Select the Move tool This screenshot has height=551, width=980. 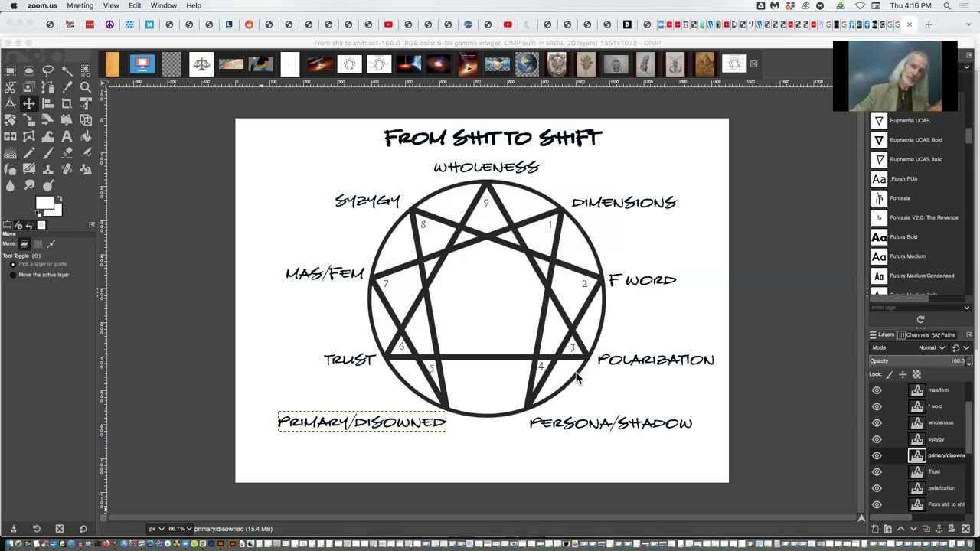point(28,103)
